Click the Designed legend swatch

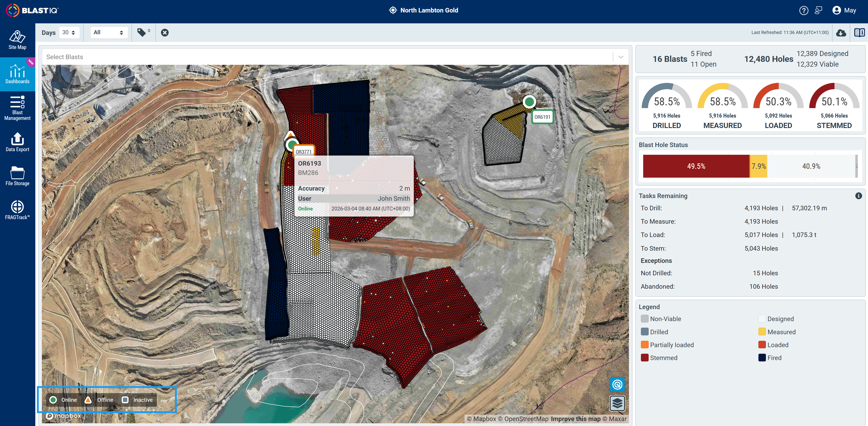pos(762,319)
